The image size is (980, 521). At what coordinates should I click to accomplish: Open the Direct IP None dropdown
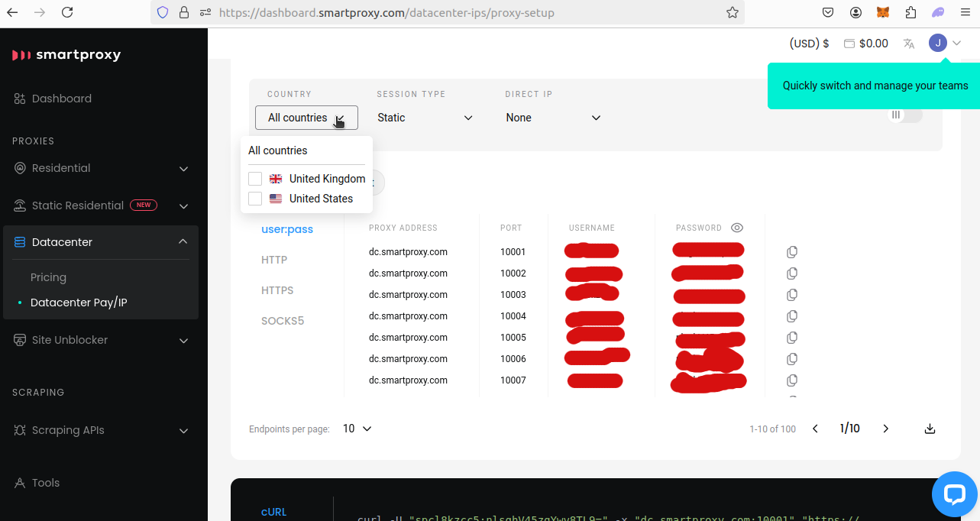click(554, 118)
